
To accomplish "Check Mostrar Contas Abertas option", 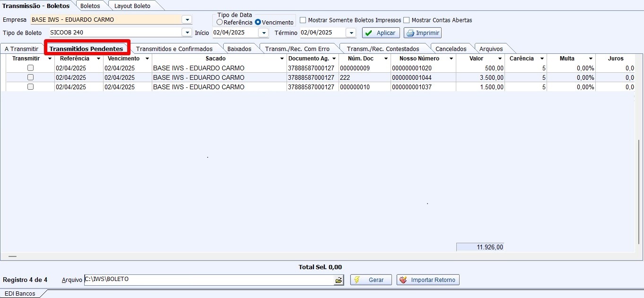I will [407, 20].
